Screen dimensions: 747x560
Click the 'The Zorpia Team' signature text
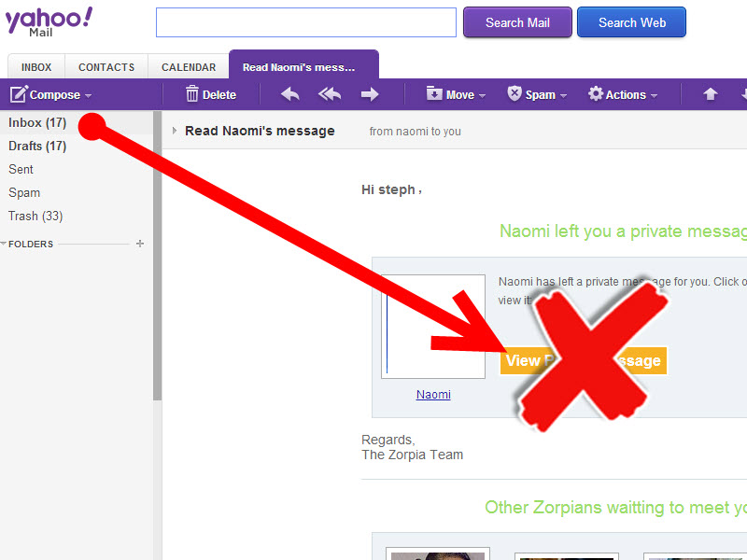412,455
